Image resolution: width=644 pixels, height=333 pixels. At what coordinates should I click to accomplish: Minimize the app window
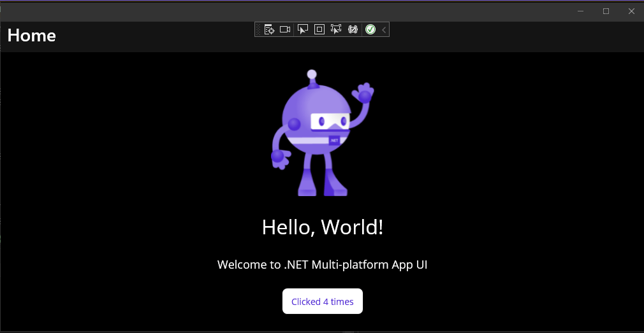pos(581,11)
